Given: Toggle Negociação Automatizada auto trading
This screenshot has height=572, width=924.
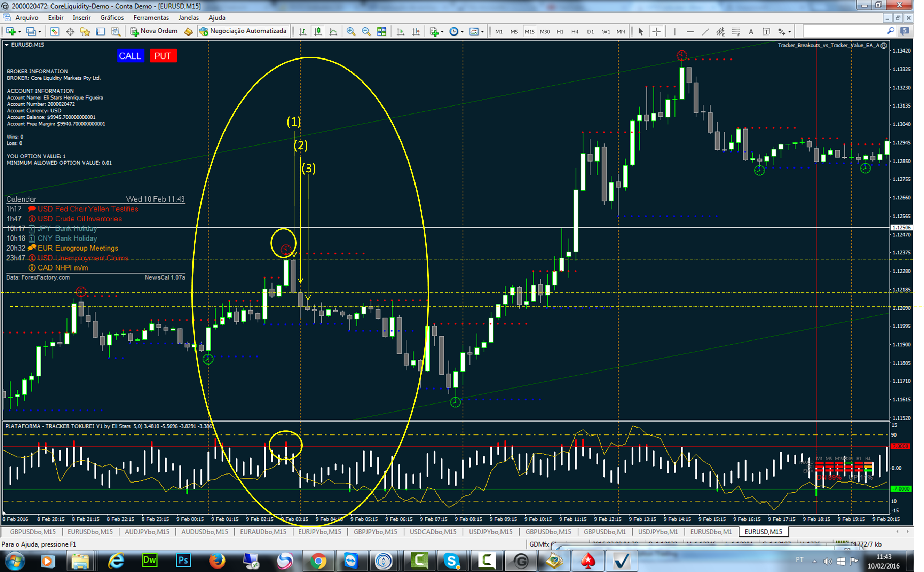Looking at the screenshot, I should tap(243, 31).
